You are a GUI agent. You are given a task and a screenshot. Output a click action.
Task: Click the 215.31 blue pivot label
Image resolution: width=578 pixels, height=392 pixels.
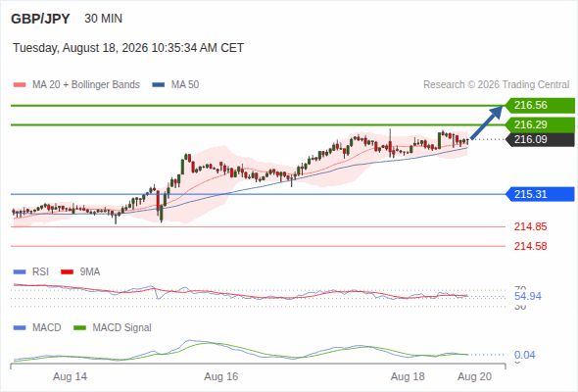540,194
